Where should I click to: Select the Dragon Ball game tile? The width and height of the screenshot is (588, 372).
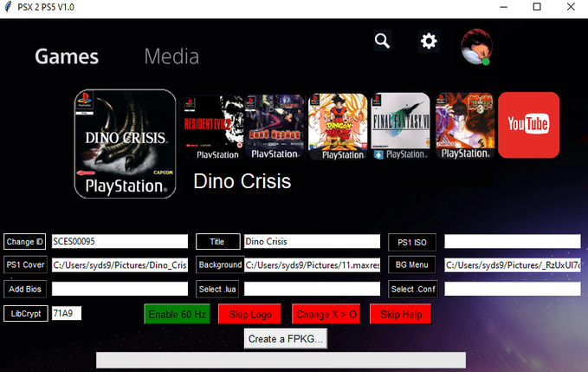tap(339, 127)
